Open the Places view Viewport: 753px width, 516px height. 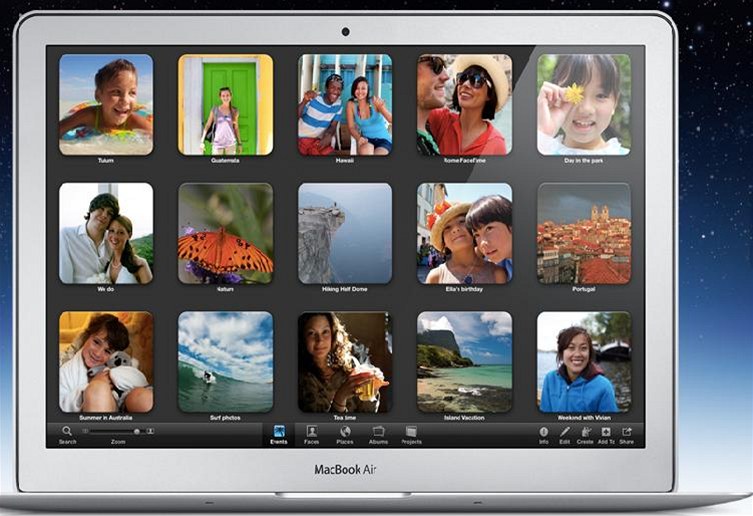click(x=345, y=432)
